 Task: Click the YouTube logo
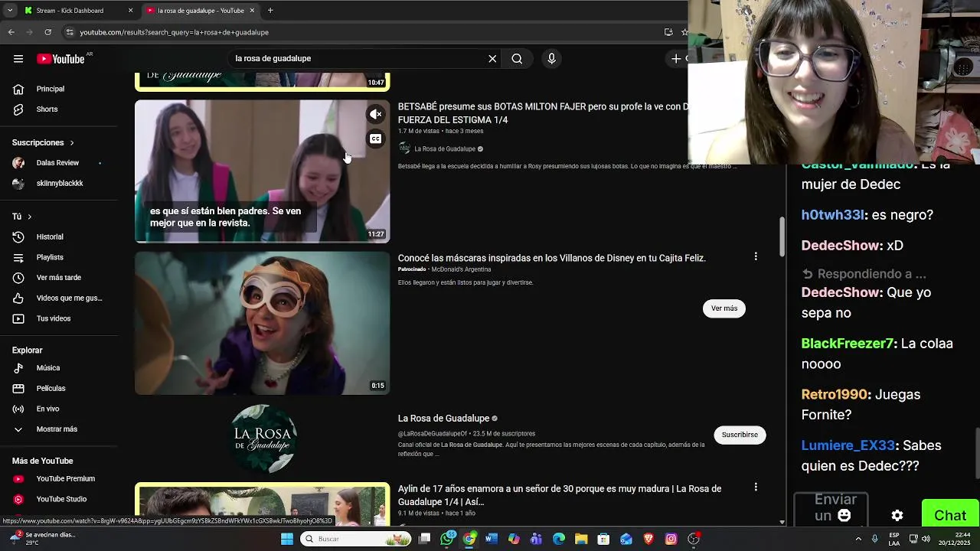(60, 59)
